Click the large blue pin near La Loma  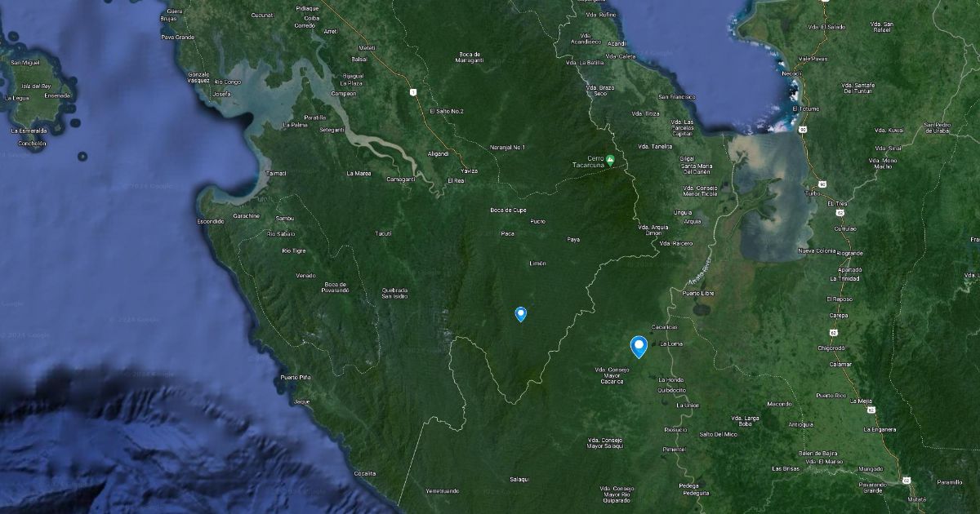[639, 347]
